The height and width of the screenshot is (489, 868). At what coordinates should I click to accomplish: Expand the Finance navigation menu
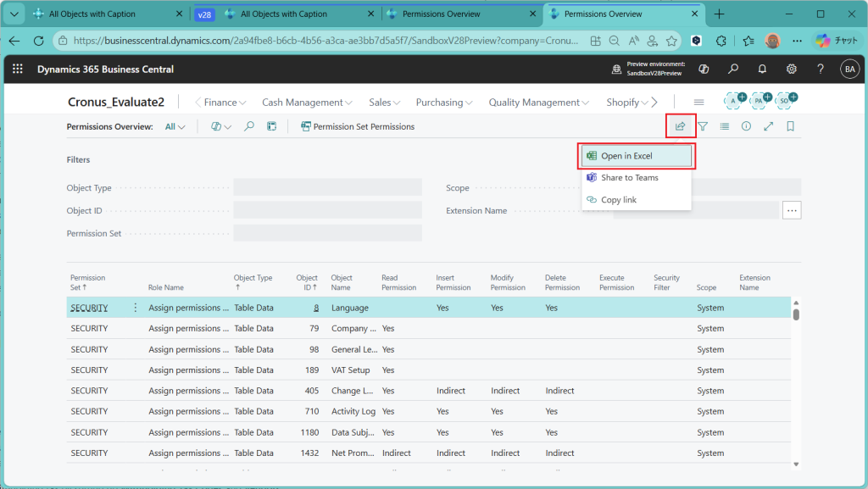tap(225, 103)
